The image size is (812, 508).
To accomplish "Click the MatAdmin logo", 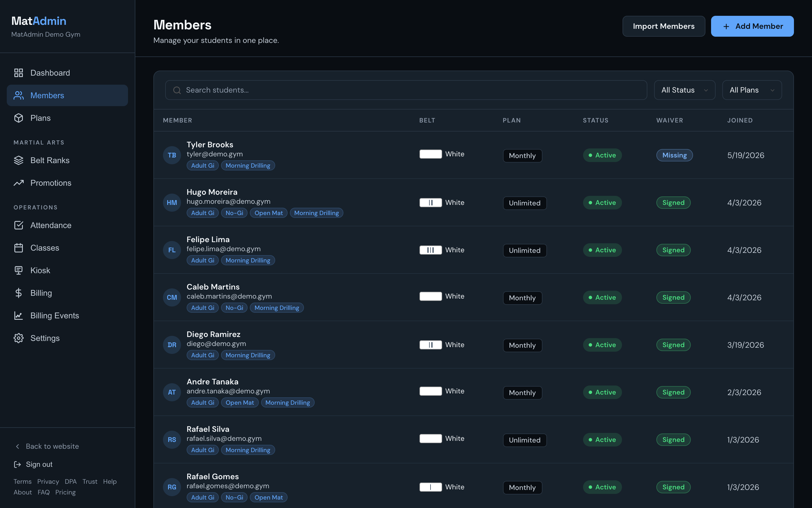I will coord(39,21).
